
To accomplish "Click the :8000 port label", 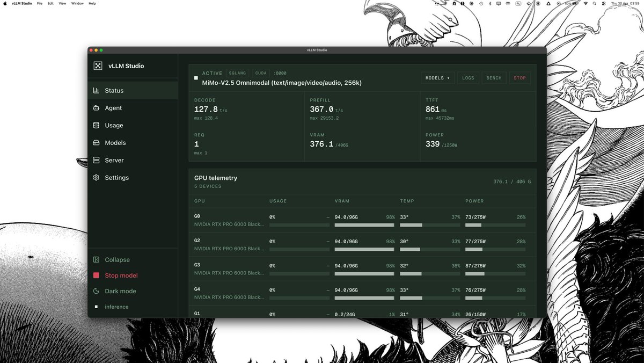I will (280, 73).
